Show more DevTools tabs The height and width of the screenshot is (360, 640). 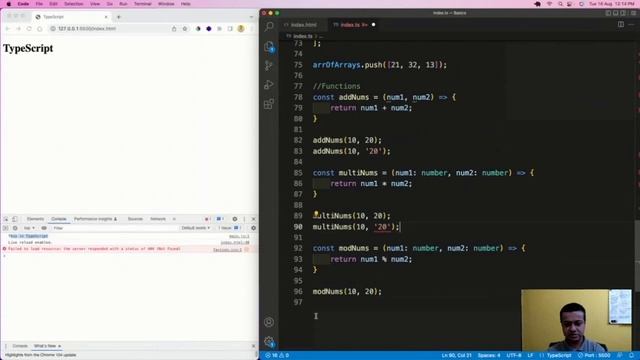pos(174,219)
